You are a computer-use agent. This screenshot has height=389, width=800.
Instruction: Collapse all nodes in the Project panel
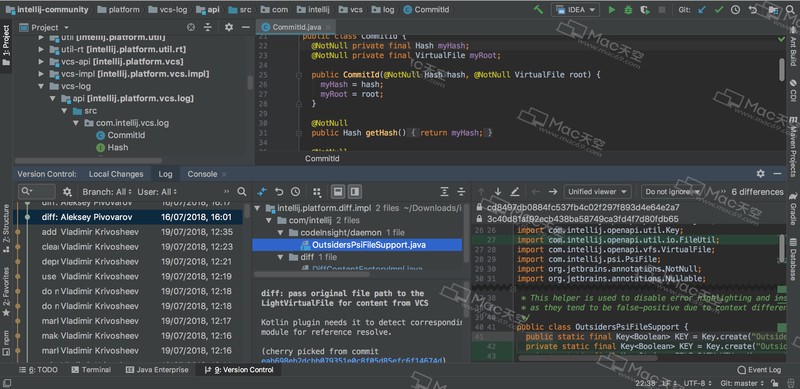208,28
